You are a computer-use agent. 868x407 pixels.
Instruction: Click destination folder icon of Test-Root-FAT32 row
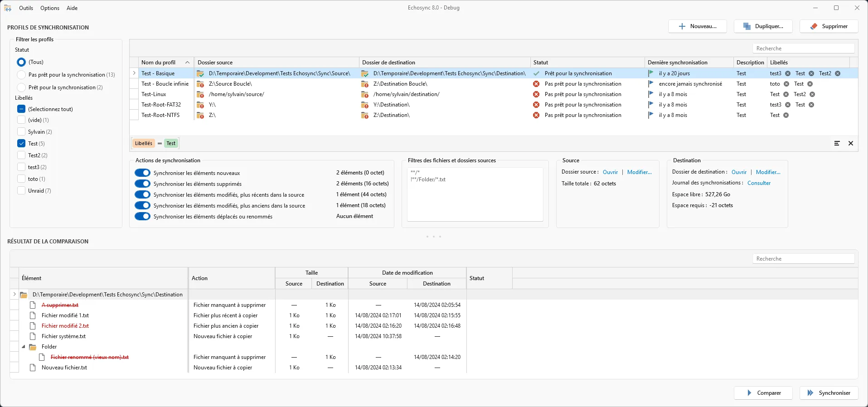[x=365, y=105]
